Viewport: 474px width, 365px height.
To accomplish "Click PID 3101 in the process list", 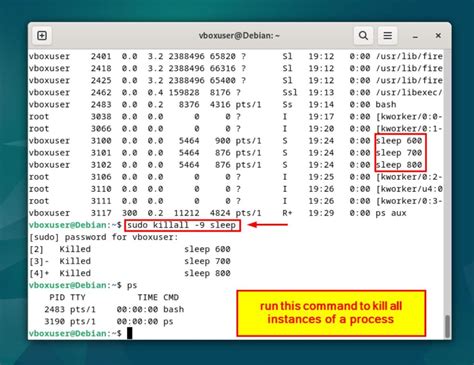I will 101,153.
